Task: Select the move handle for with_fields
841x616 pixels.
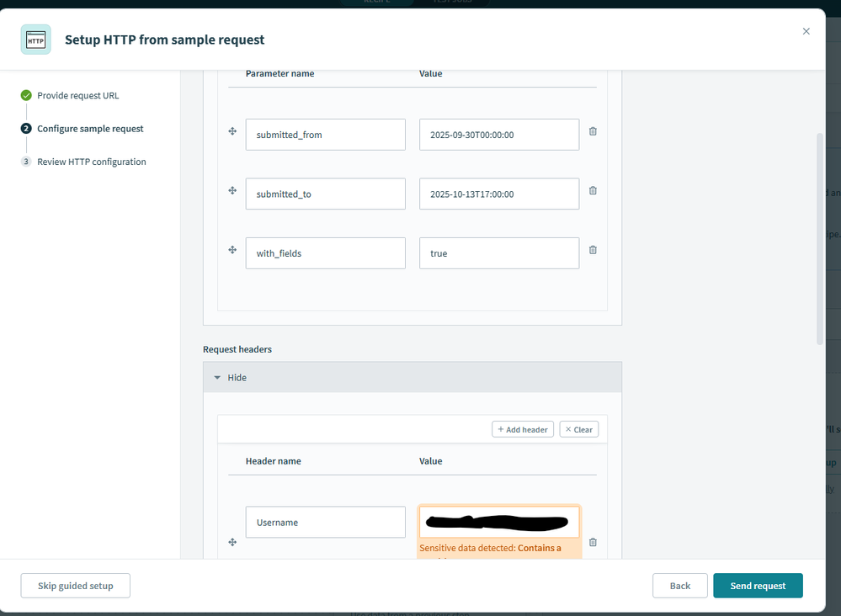Action: (x=232, y=250)
